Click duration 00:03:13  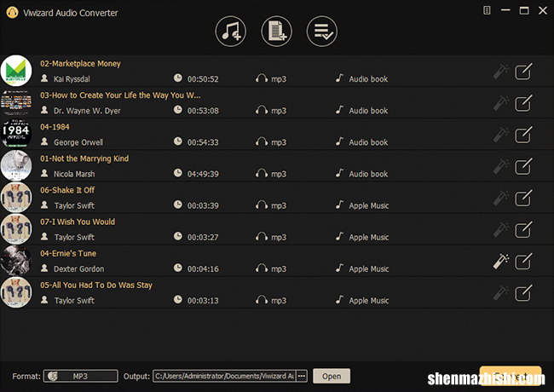point(203,301)
